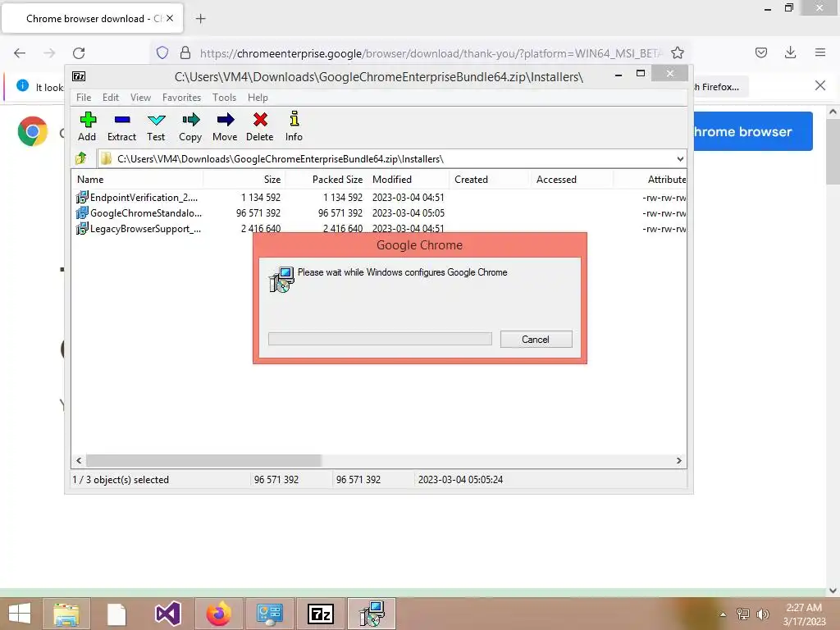Screen dimensions: 840x630
Task: Open volume control in system tray
Action: [763, 614]
